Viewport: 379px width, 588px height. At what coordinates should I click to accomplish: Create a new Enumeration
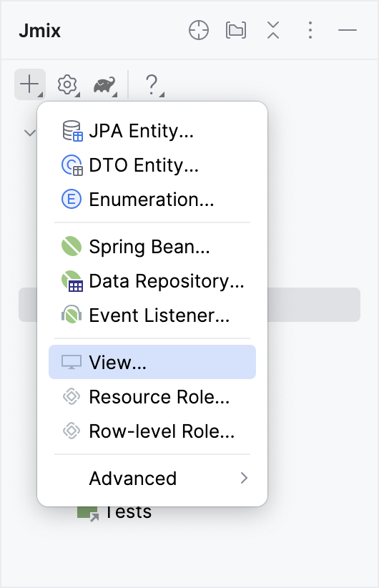152,200
